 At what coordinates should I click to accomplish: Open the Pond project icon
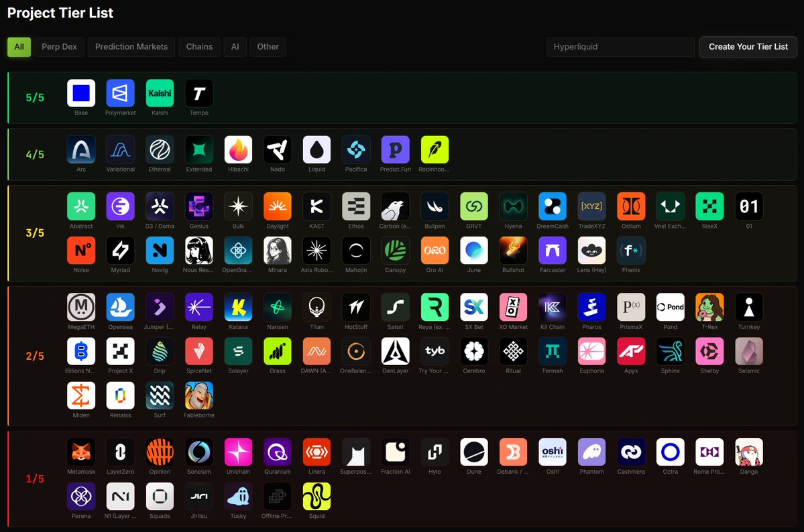pyautogui.click(x=671, y=307)
